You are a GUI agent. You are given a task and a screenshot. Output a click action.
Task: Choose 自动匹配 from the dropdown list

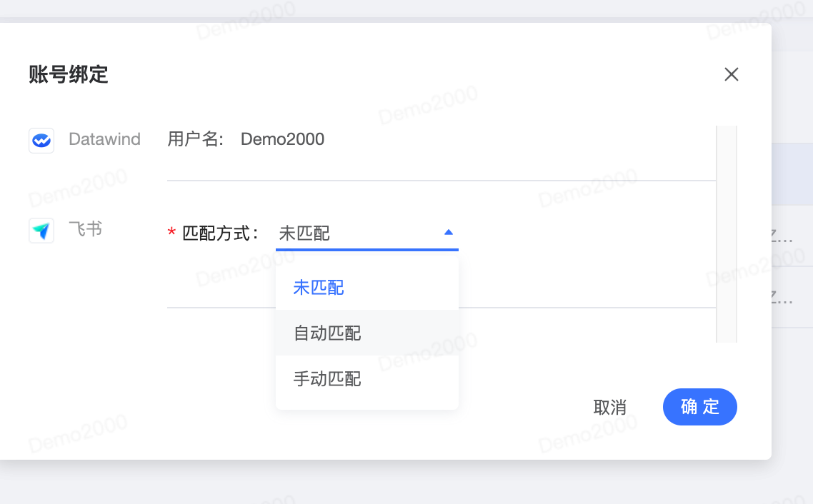click(367, 333)
